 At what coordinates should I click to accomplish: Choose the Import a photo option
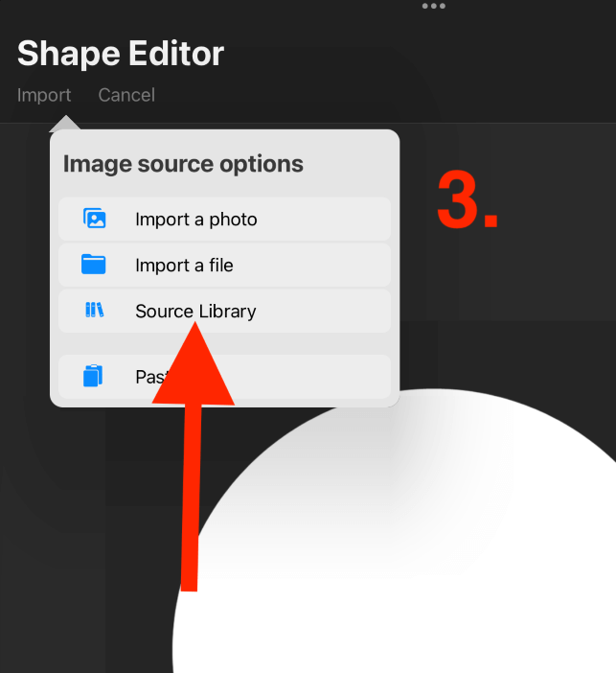[x=224, y=219]
